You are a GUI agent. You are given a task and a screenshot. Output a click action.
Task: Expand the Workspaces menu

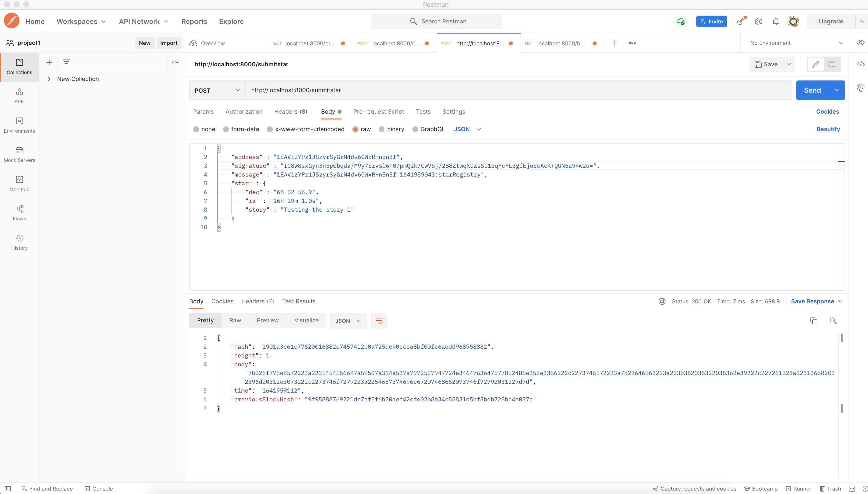tap(81, 21)
